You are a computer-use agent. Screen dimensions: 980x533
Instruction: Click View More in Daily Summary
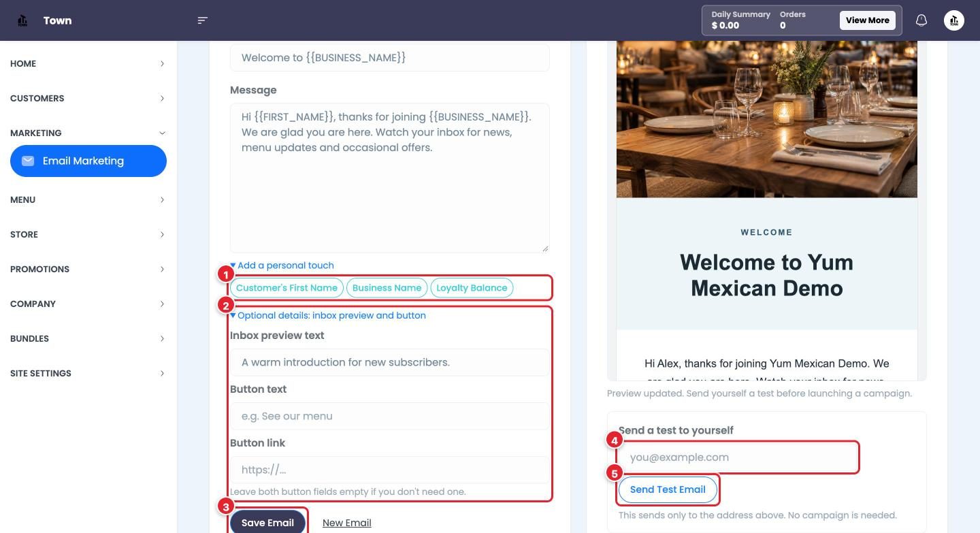pyautogui.click(x=868, y=20)
